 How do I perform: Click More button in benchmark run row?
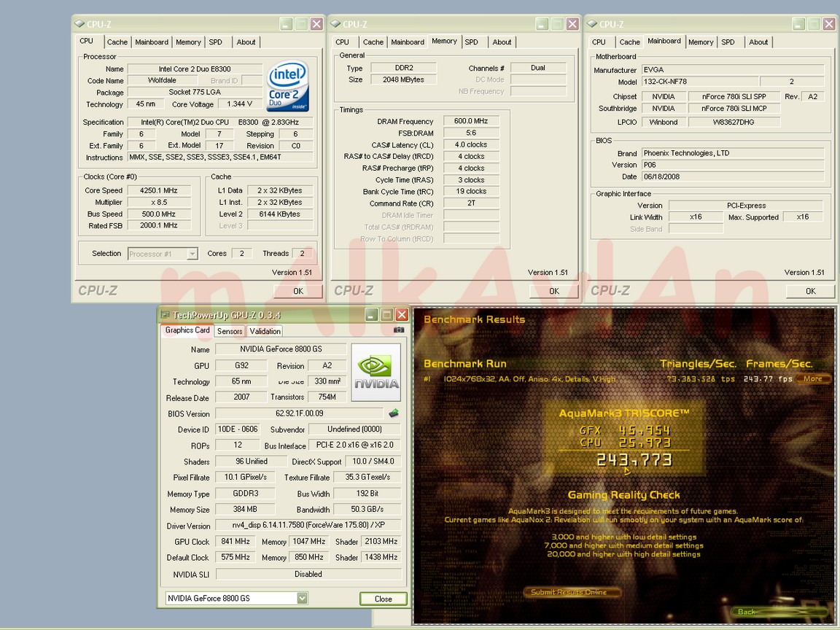[813, 378]
